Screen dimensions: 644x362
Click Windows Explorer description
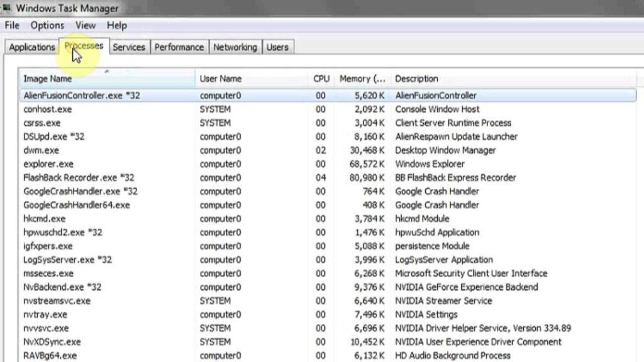[x=430, y=164]
